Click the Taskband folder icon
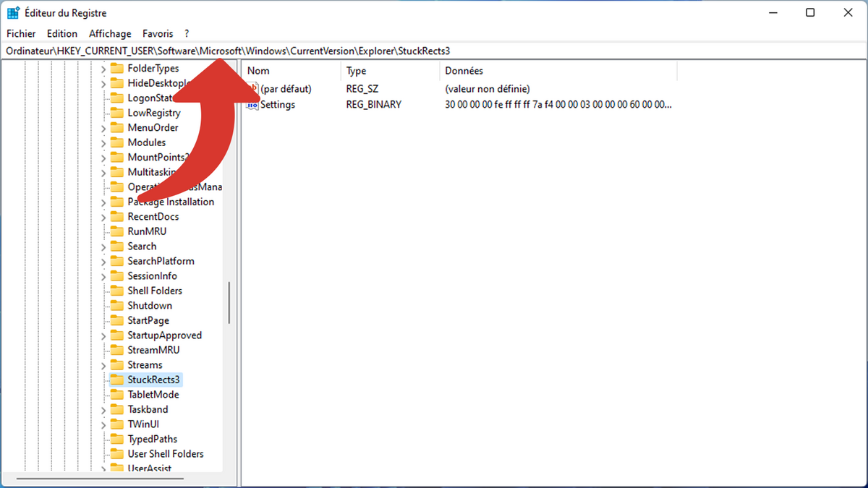This screenshot has height=488, width=868. click(x=116, y=409)
